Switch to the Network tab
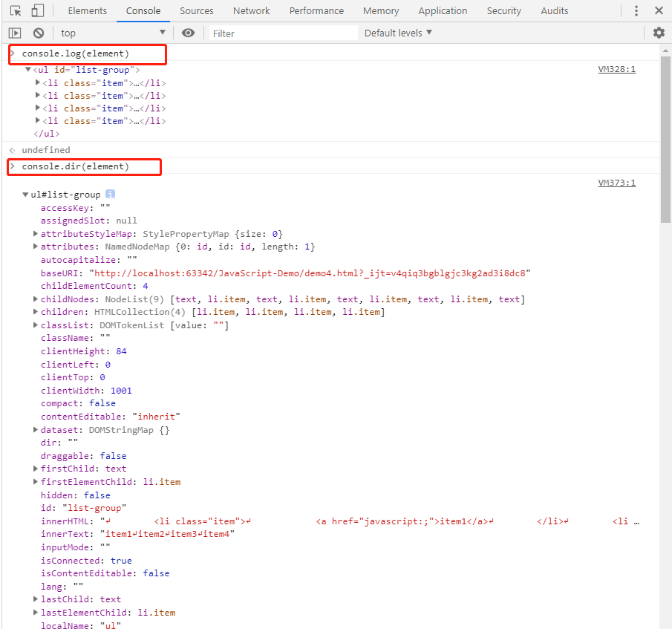Screen dimensions: 672x629 pyautogui.click(x=251, y=11)
